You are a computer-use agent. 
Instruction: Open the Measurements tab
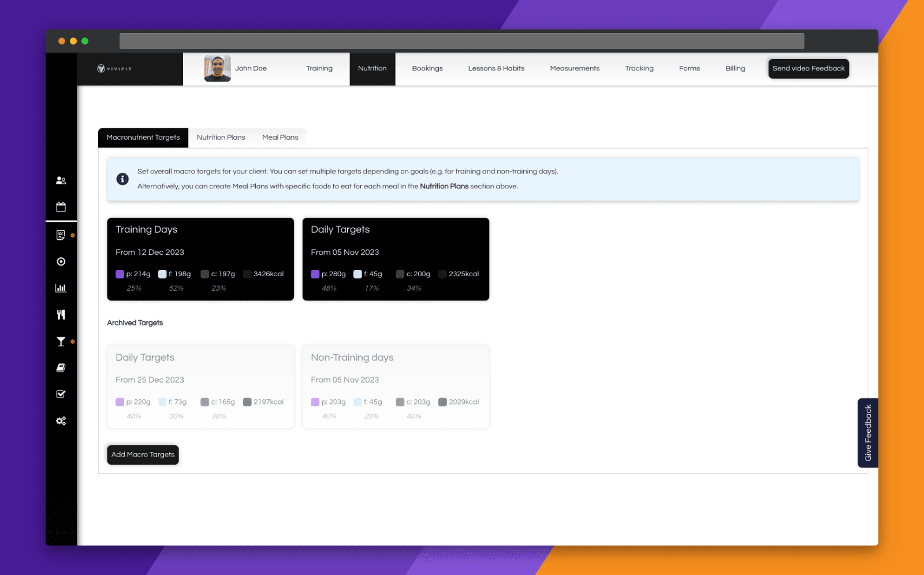tap(575, 69)
